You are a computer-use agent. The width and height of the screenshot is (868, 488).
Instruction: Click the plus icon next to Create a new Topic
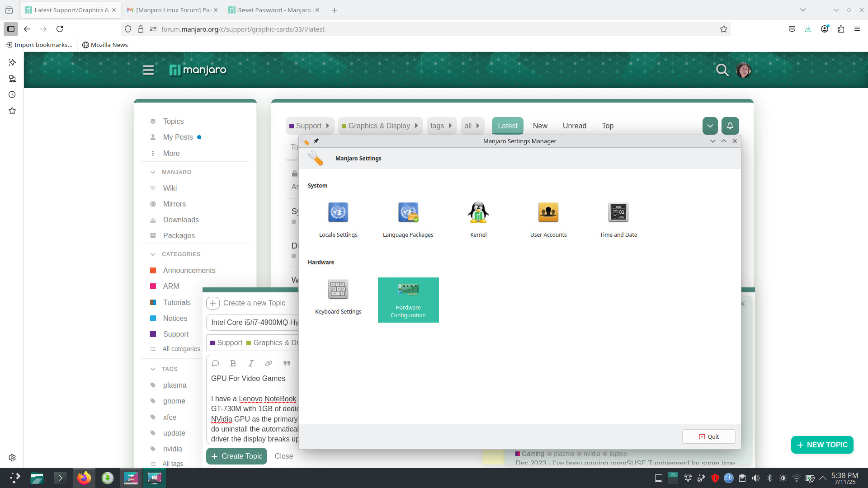click(x=213, y=303)
